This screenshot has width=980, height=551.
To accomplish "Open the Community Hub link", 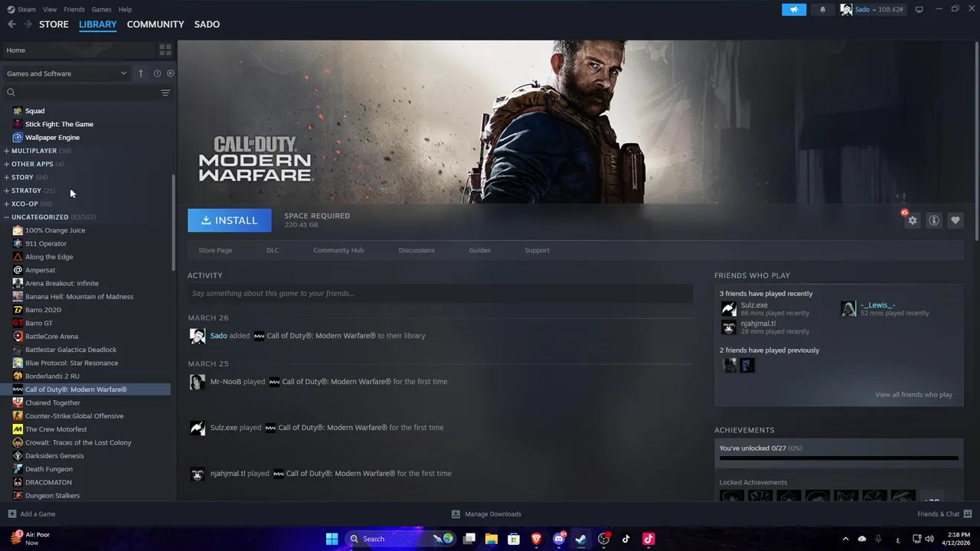I will point(338,250).
